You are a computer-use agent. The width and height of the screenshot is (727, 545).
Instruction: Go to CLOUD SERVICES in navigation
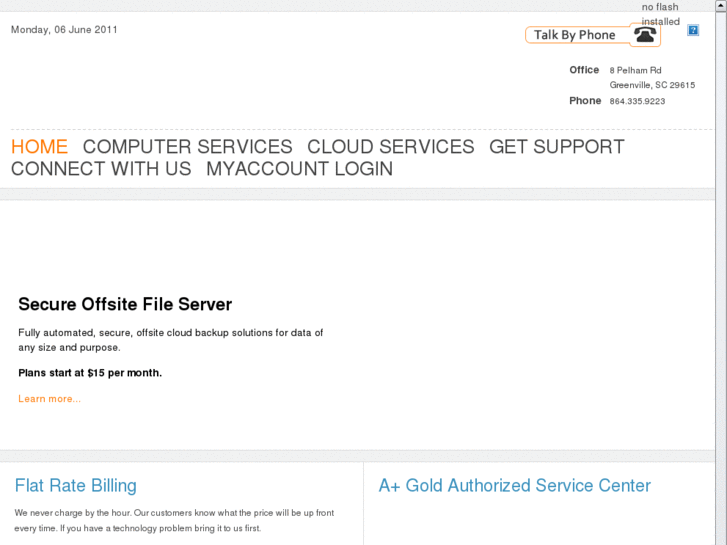pyautogui.click(x=390, y=147)
